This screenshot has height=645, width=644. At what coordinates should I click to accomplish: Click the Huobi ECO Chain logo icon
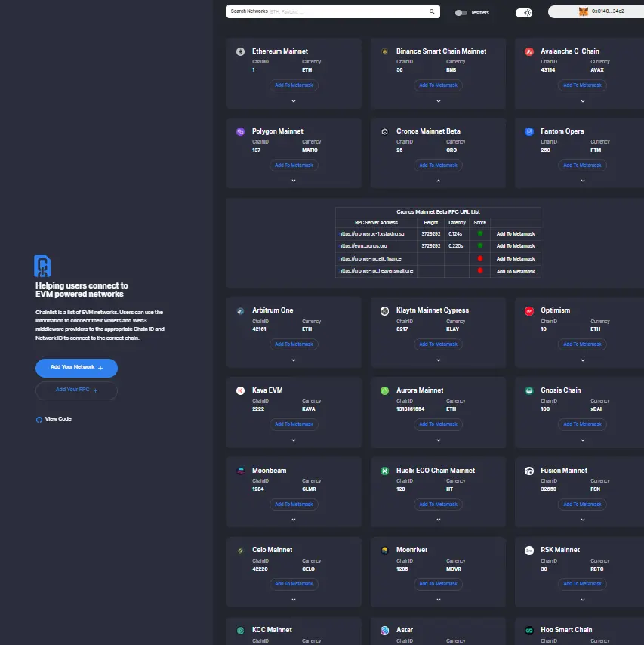pos(384,471)
